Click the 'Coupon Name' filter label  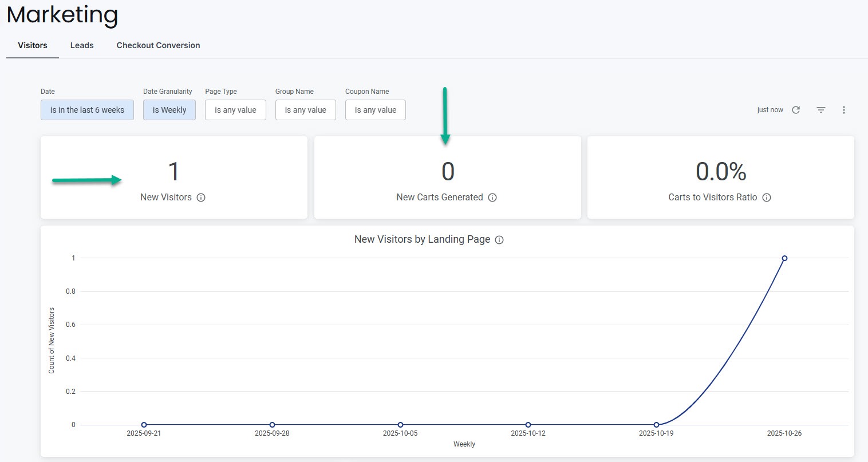click(367, 92)
